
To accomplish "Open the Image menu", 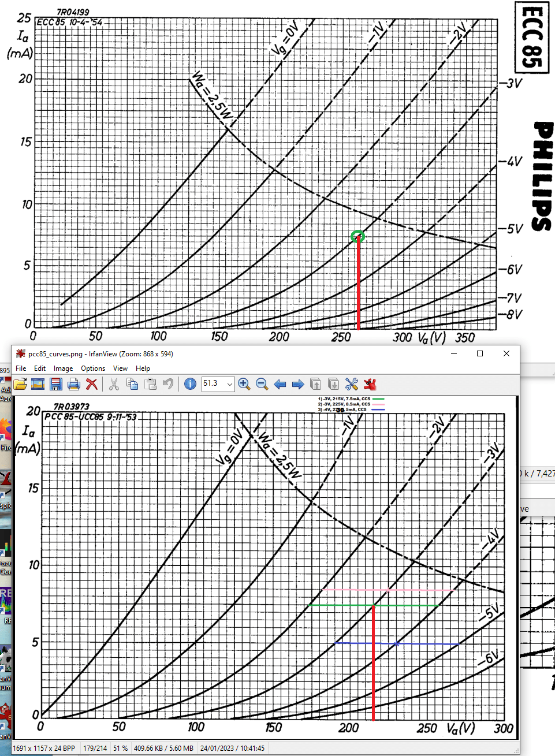I will 64,368.
